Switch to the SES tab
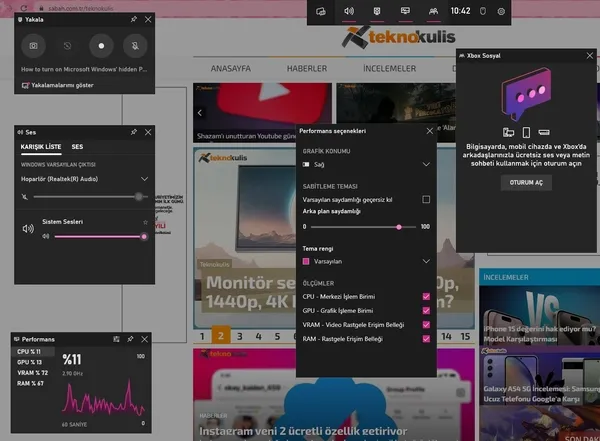 click(x=77, y=147)
